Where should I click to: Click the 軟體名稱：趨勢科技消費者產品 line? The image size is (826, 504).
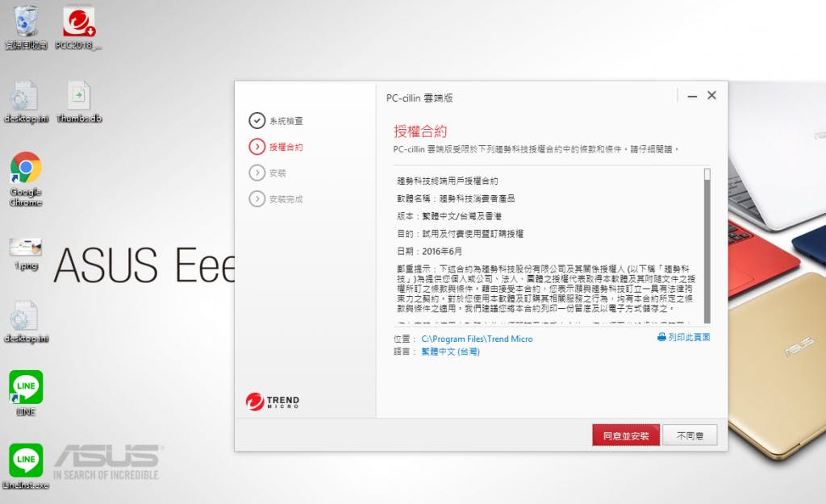pos(456,198)
